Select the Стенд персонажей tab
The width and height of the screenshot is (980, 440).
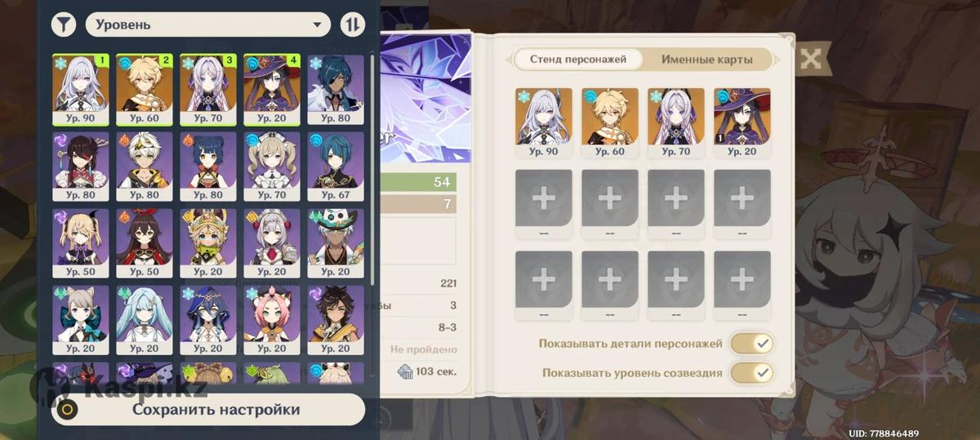click(578, 60)
